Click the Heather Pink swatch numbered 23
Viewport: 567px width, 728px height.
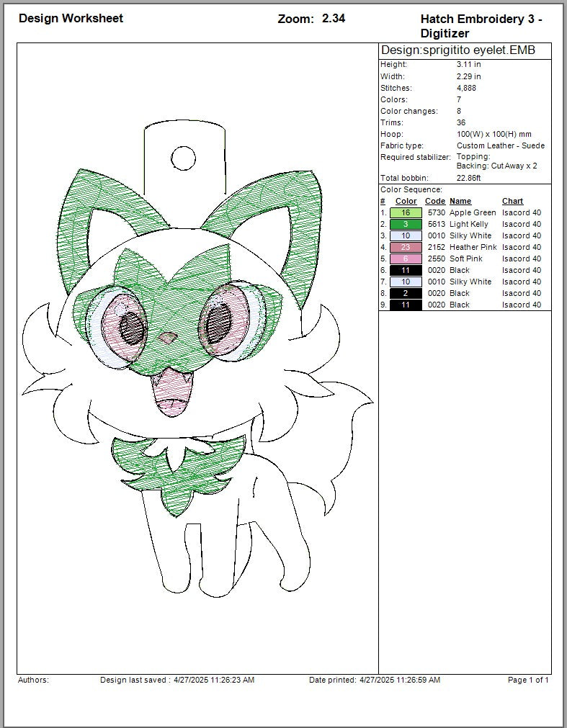click(406, 247)
